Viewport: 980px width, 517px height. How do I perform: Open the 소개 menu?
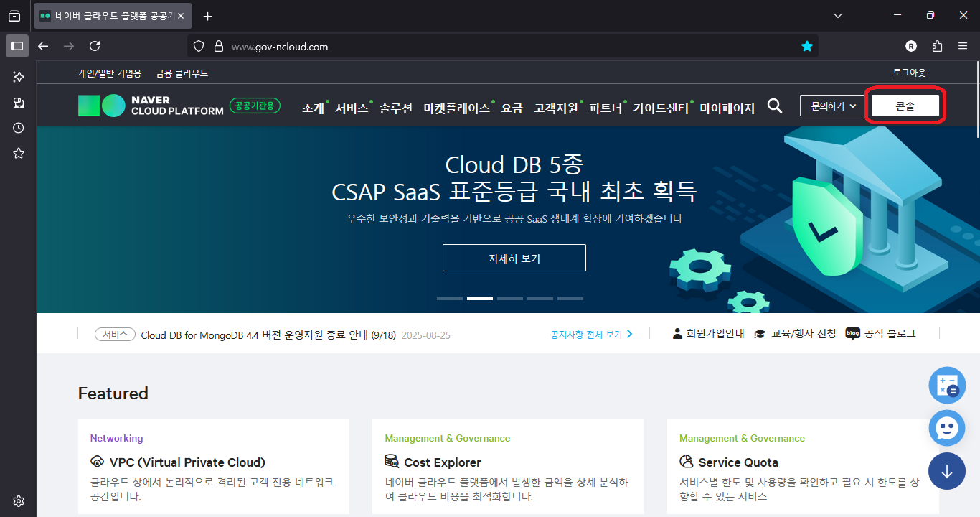pos(314,108)
